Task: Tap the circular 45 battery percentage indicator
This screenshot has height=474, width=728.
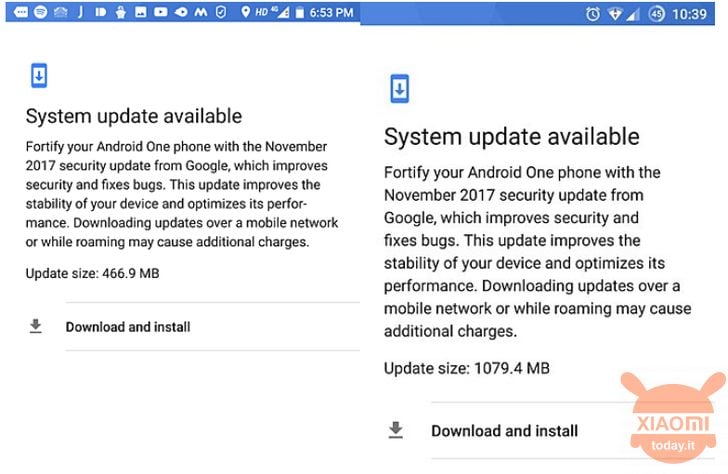Action: tap(656, 14)
